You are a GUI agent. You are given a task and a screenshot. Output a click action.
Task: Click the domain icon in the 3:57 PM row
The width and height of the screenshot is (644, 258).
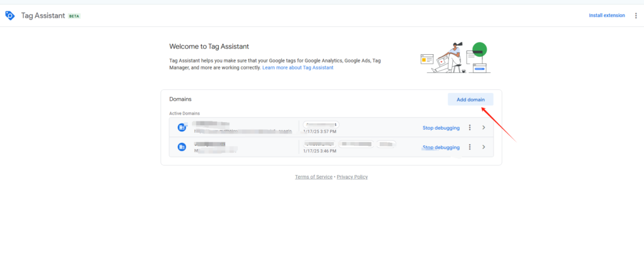182,127
